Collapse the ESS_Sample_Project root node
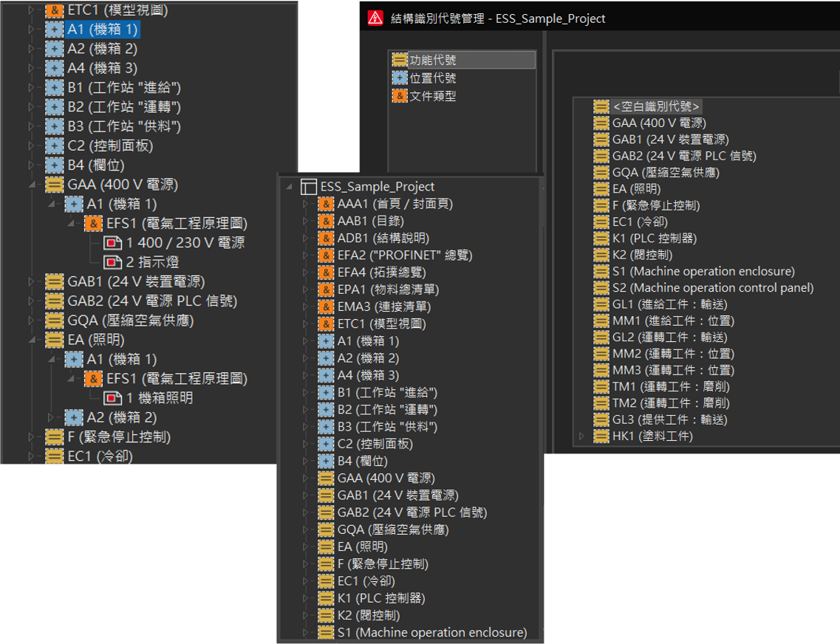The width and height of the screenshot is (840, 644). pyautogui.click(x=288, y=187)
